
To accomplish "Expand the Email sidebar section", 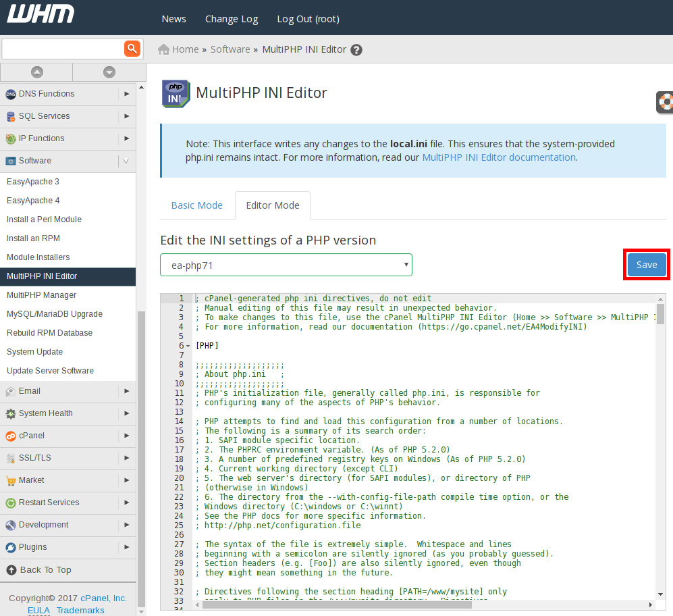I will click(x=126, y=391).
